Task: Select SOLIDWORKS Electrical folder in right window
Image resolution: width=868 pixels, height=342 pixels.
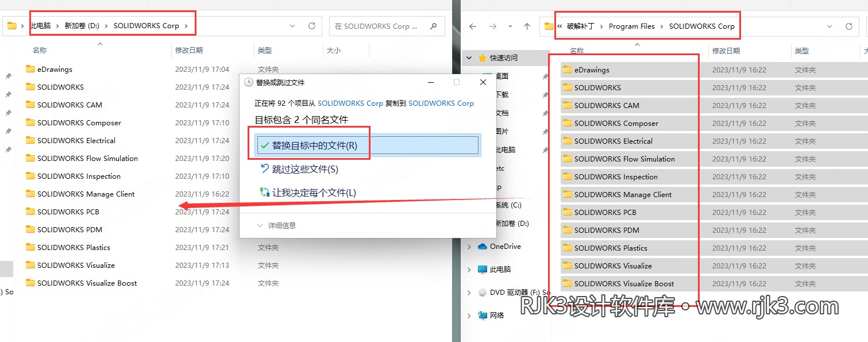Action: click(608, 141)
